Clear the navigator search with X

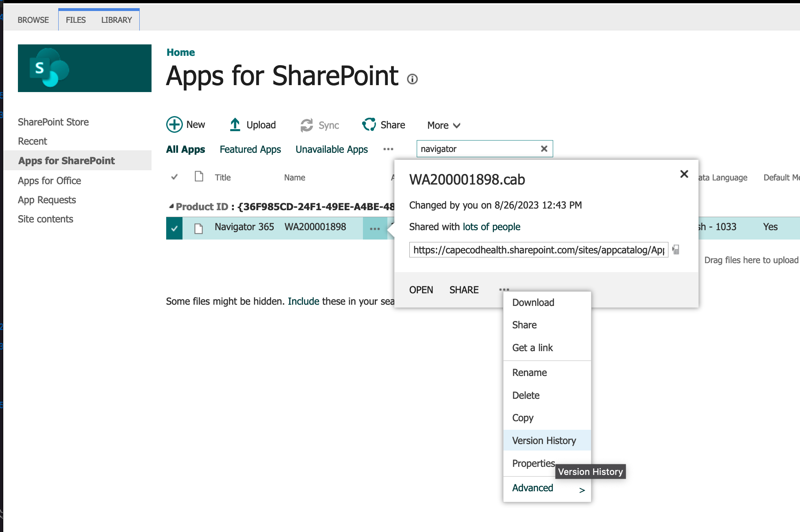pos(544,149)
